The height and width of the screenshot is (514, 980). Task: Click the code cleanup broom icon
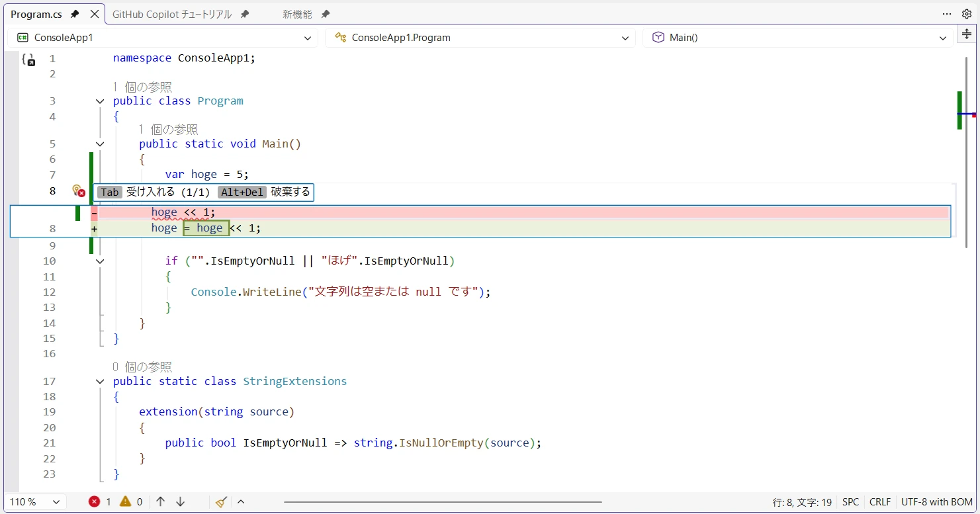(222, 502)
